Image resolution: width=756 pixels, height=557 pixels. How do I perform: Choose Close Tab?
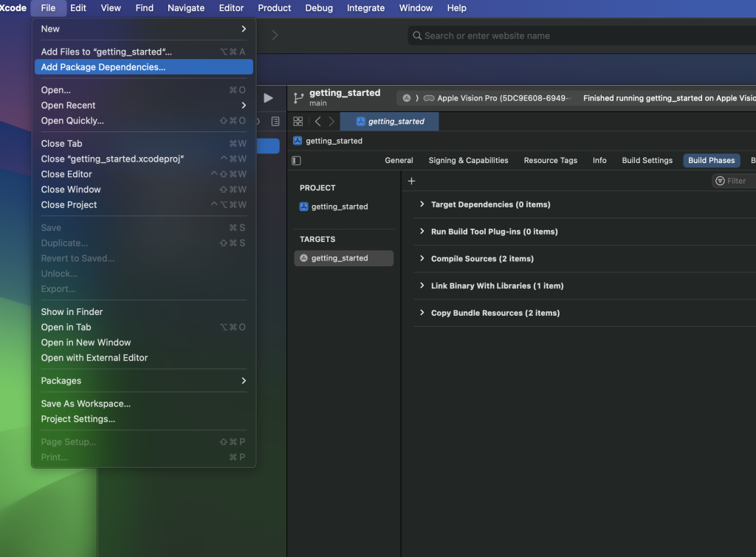tap(144, 144)
